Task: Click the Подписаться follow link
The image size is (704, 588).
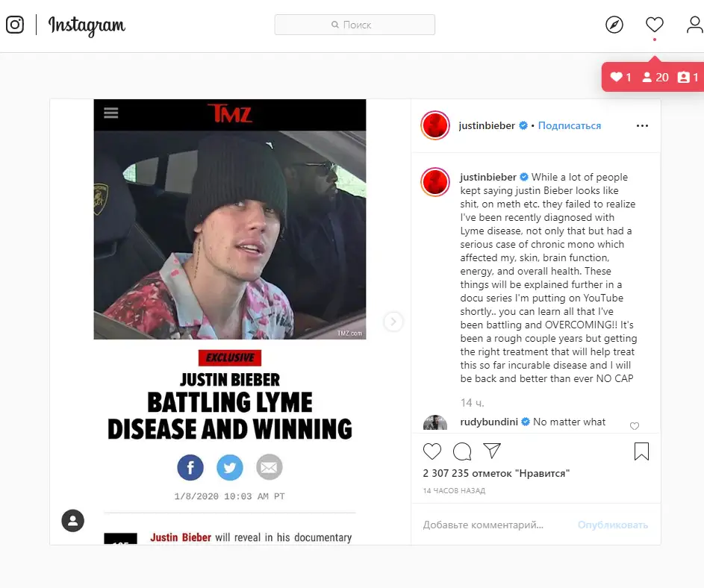Action: [x=570, y=125]
